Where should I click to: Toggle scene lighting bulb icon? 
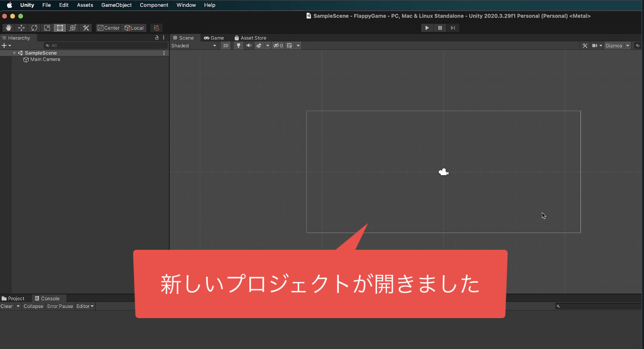[x=239, y=46]
